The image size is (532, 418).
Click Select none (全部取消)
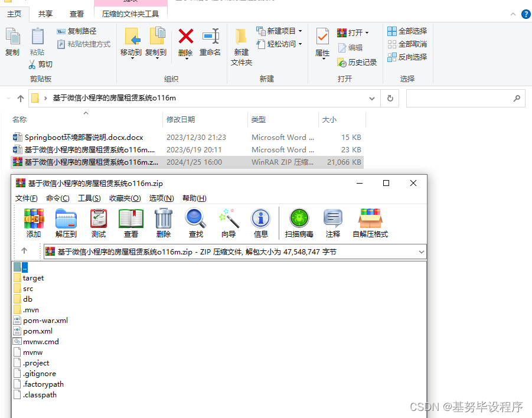click(407, 44)
